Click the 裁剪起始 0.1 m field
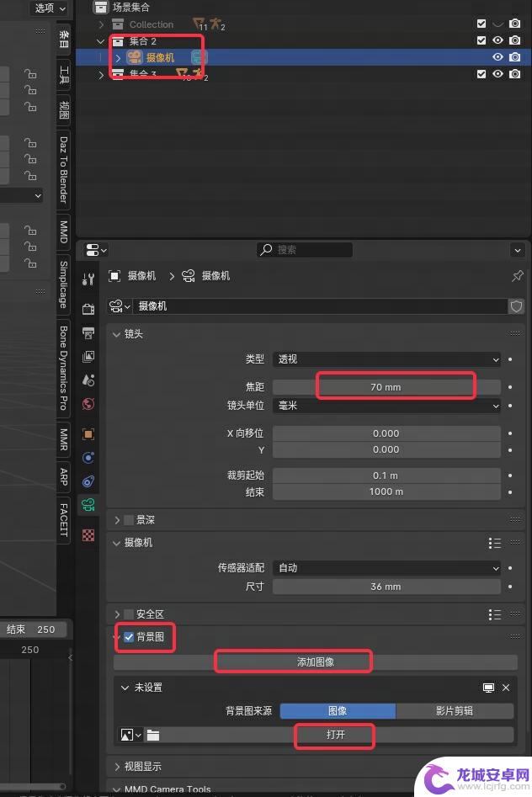The image size is (532, 797). (386, 476)
